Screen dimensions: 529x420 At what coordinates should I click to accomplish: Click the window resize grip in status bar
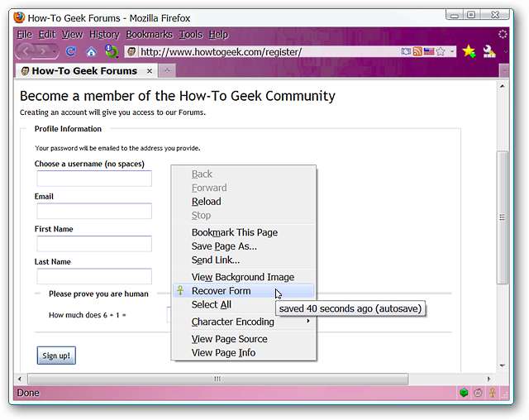(505, 394)
